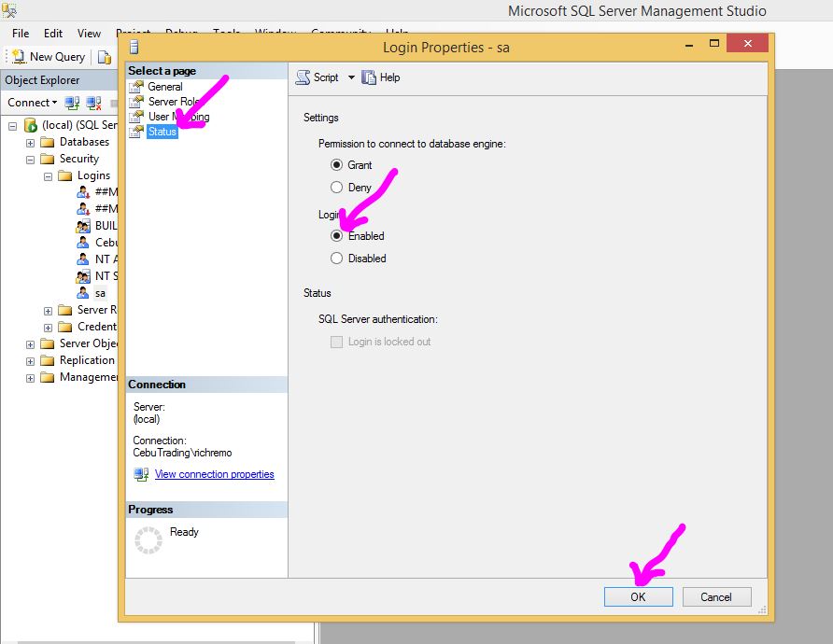Click the sa login icon

coord(83,293)
